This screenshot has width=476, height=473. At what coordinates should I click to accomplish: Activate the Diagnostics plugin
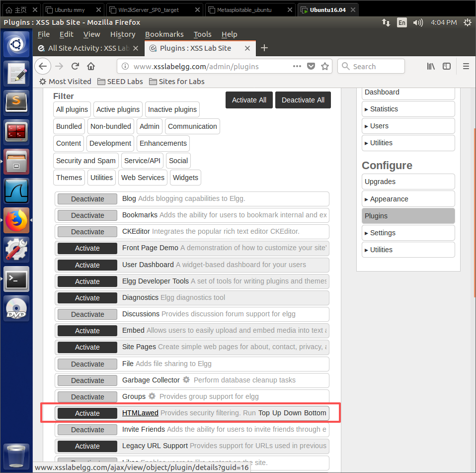pyautogui.click(x=87, y=298)
